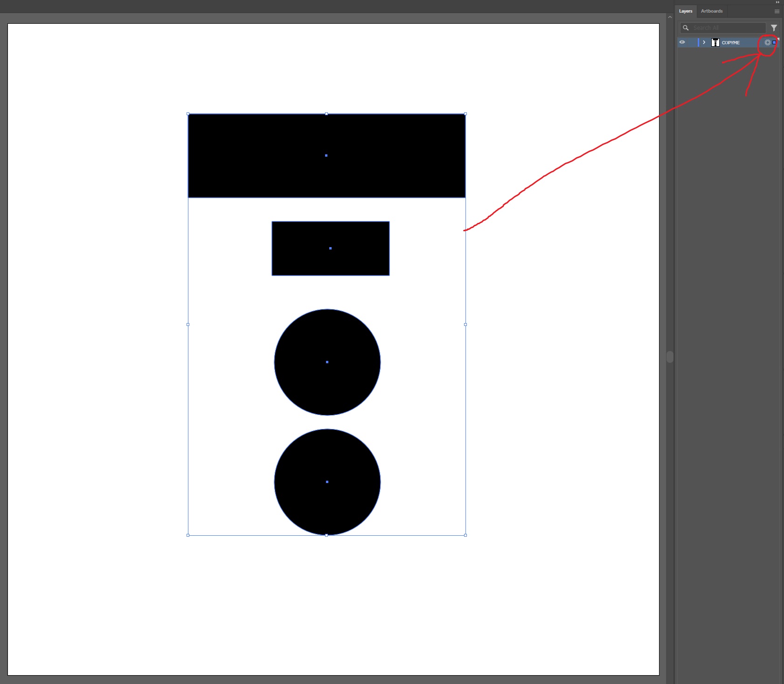784x684 pixels.
Task: Switch to the Artboards tab
Action: tap(712, 11)
